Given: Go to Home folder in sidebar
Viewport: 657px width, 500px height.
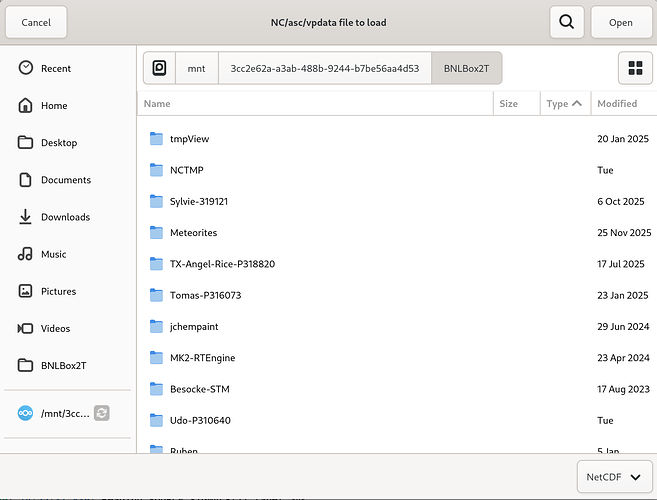Looking at the screenshot, I should coord(54,105).
